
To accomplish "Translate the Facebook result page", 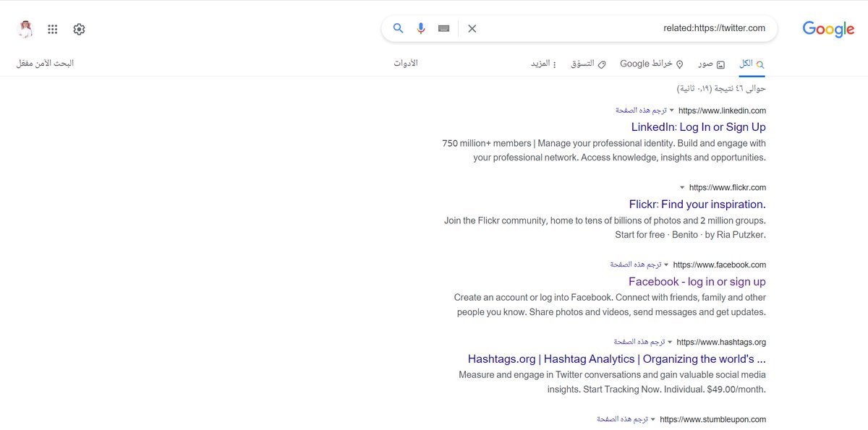I will pos(635,265).
